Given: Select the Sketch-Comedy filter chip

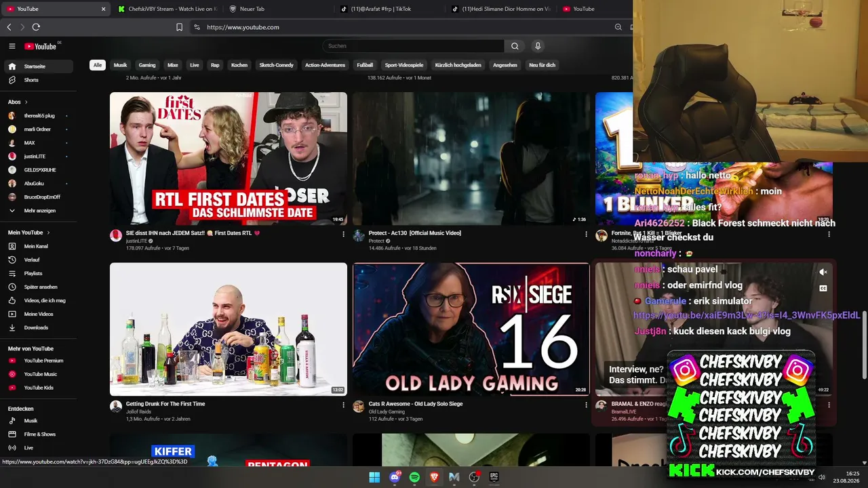Looking at the screenshot, I should click(277, 65).
